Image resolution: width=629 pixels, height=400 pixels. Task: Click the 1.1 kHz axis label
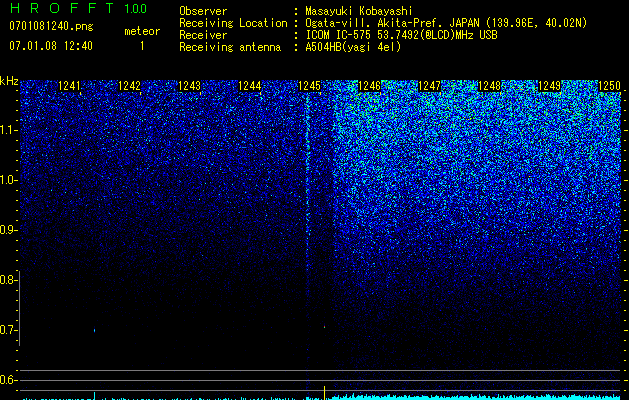[7, 130]
